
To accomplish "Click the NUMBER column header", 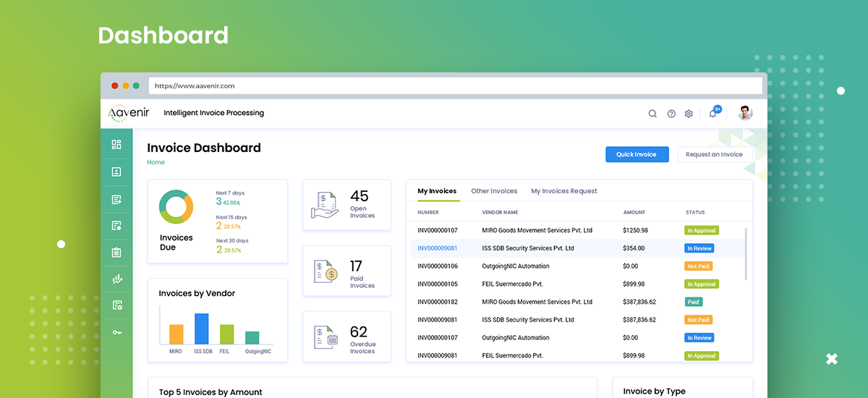I will tap(428, 213).
